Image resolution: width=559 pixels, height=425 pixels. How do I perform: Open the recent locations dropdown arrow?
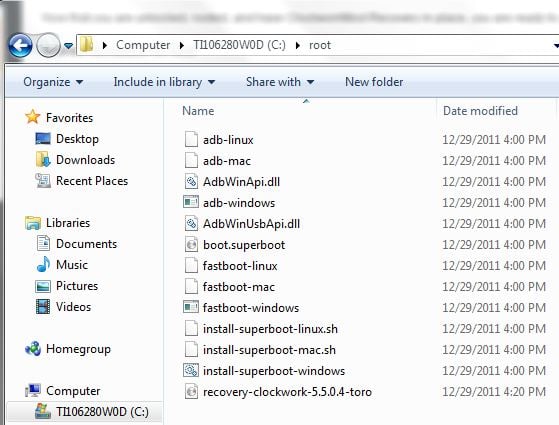(68, 46)
